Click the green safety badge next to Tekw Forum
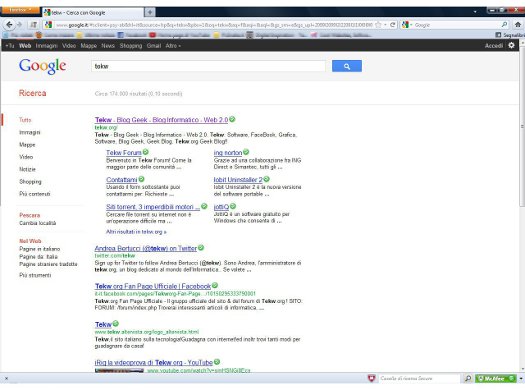Screen dimensions: 525x390 click(x=146, y=152)
